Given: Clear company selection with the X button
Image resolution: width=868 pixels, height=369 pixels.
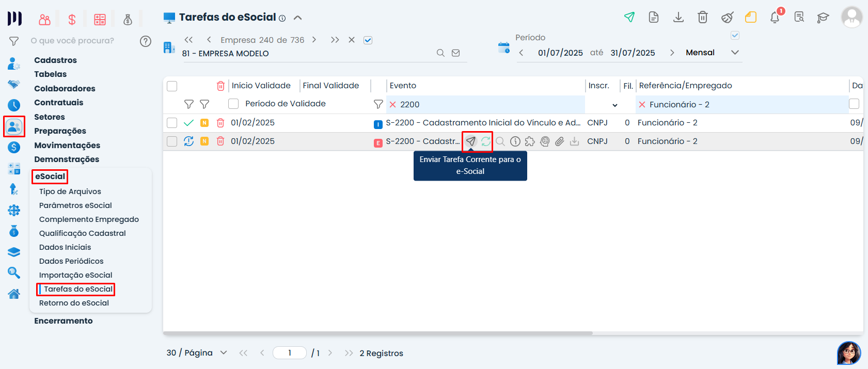Looking at the screenshot, I should (352, 40).
